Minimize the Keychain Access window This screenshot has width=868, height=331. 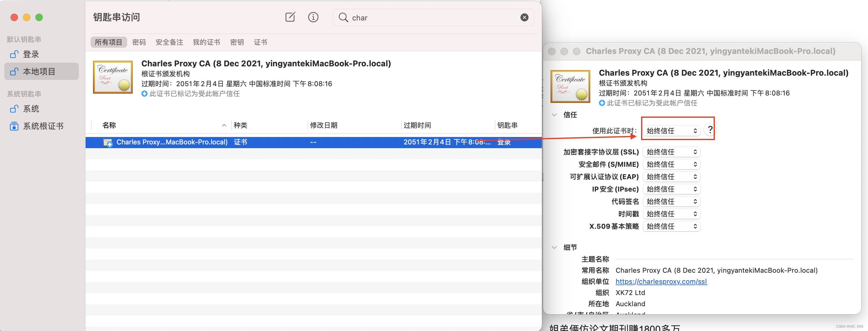click(x=27, y=17)
